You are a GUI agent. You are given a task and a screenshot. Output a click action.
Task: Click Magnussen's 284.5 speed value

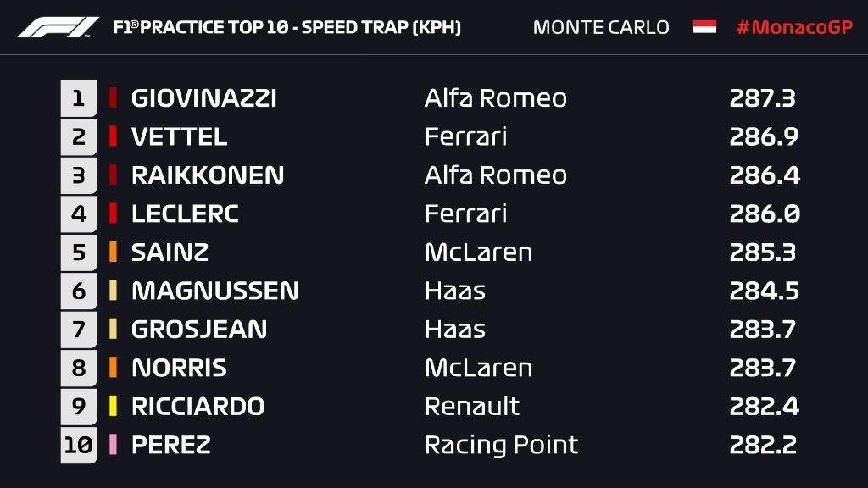pos(765,291)
